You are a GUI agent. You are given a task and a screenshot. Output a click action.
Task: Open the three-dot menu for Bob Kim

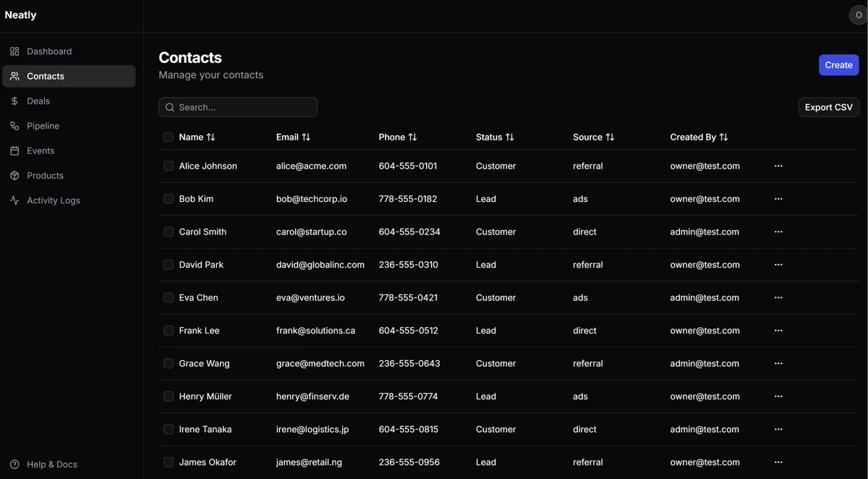[778, 199]
